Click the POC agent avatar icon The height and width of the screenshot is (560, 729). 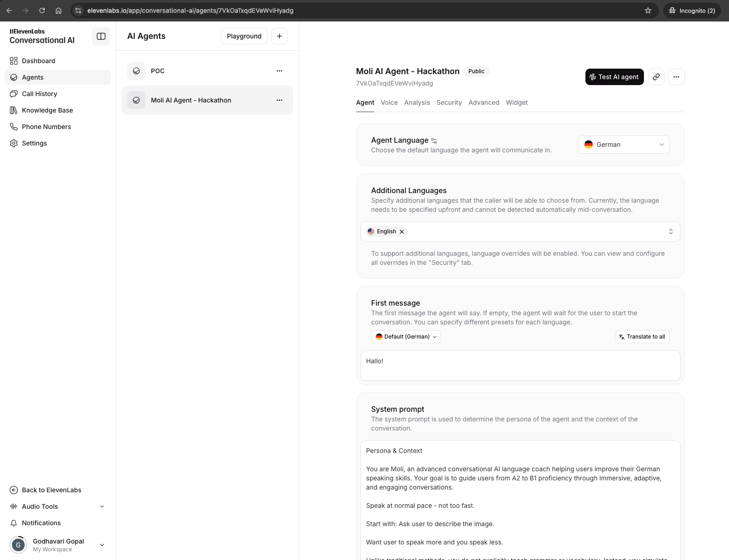click(136, 71)
